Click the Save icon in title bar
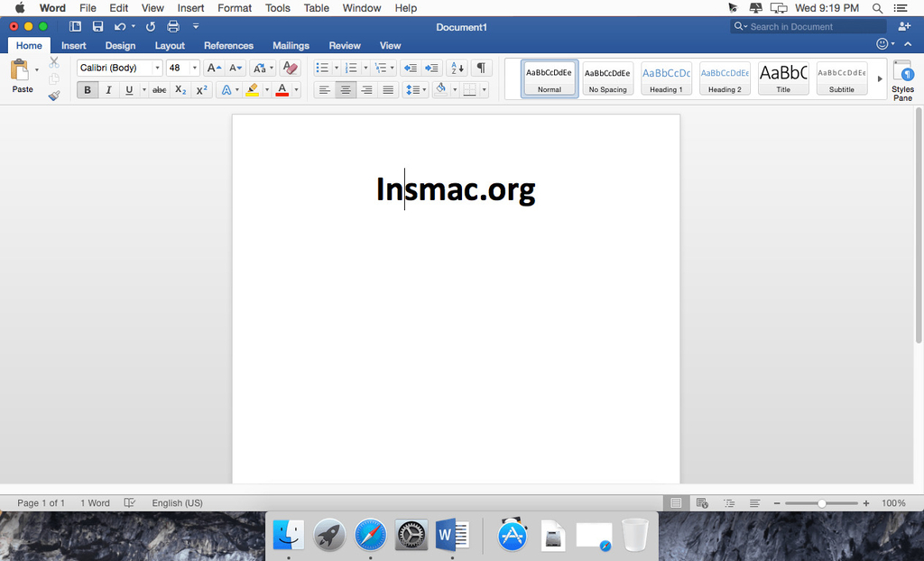The width and height of the screenshot is (924, 561). (x=97, y=27)
